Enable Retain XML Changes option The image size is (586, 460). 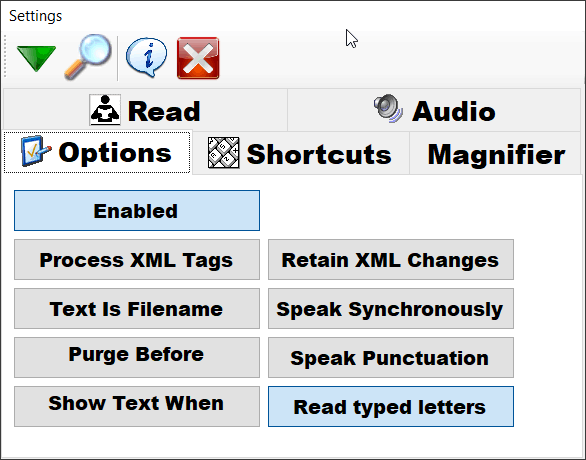[x=391, y=260]
